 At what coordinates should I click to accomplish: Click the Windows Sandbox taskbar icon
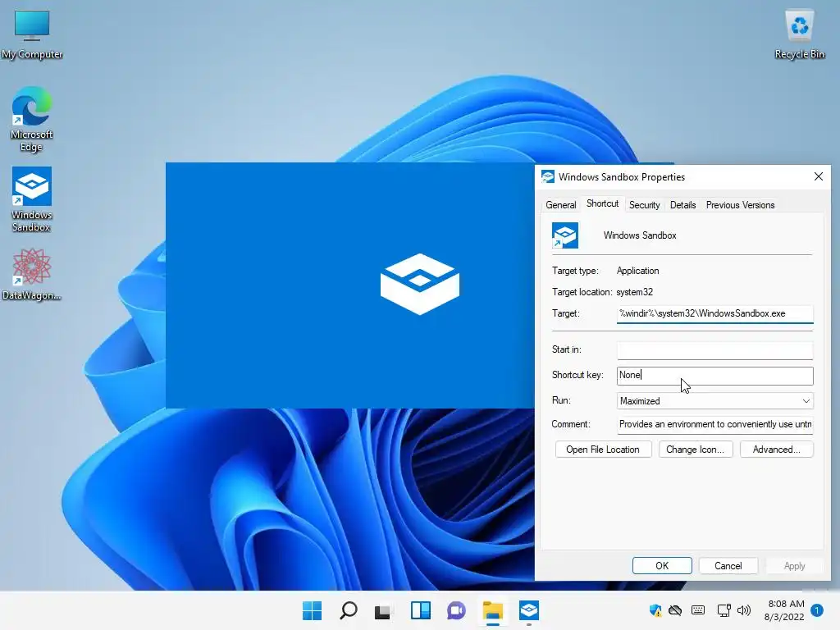529,610
